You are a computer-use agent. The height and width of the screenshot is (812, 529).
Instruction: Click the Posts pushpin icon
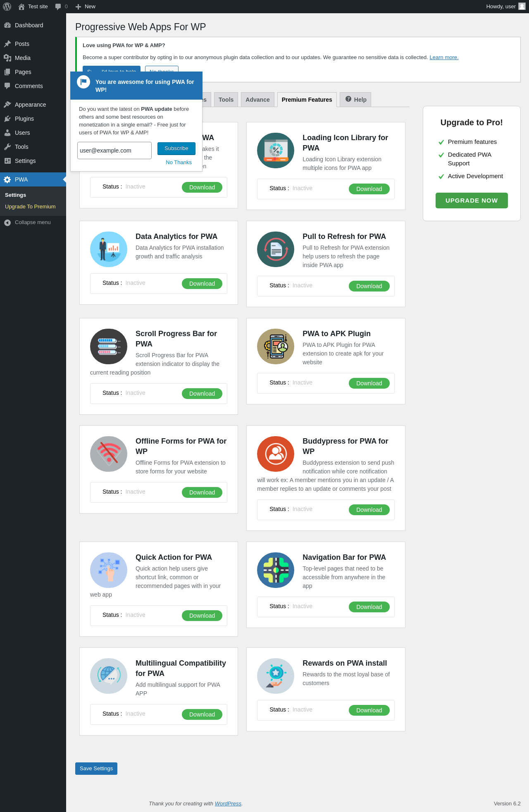tap(7, 44)
